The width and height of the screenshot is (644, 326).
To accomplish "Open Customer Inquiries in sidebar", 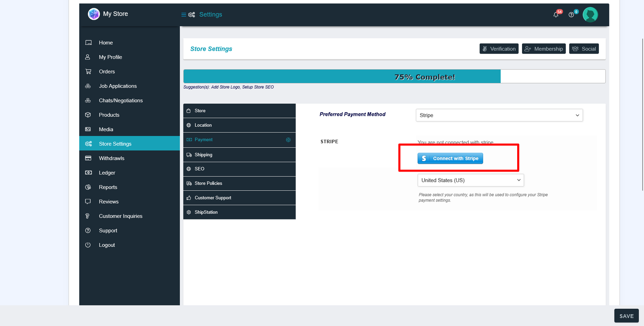I will coord(120,216).
